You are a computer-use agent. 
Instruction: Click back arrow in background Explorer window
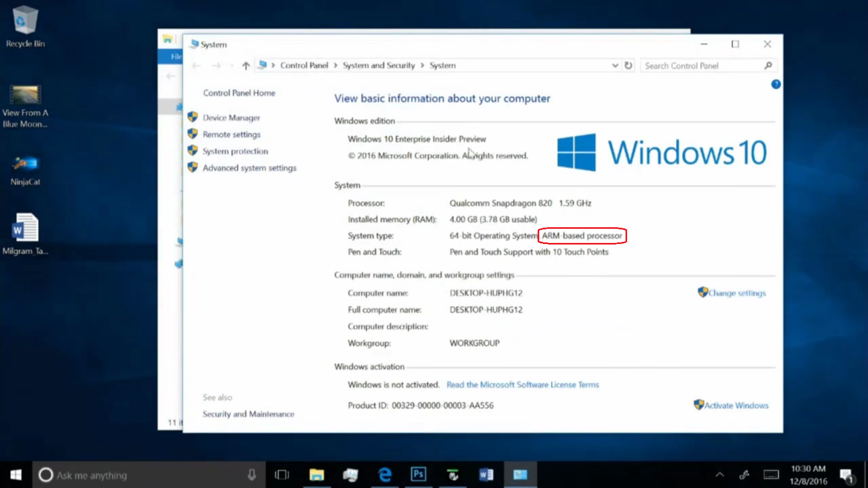[x=170, y=76]
